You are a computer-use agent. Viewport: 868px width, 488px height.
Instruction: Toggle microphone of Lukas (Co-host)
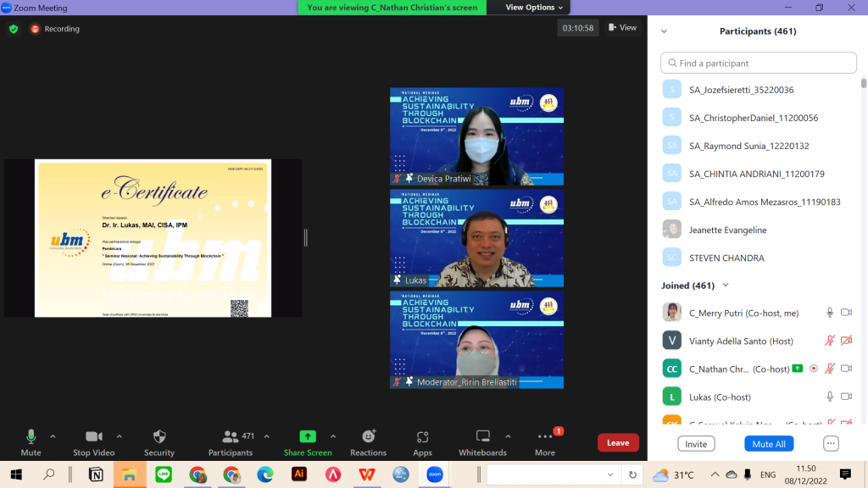click(x=830, y=396)
